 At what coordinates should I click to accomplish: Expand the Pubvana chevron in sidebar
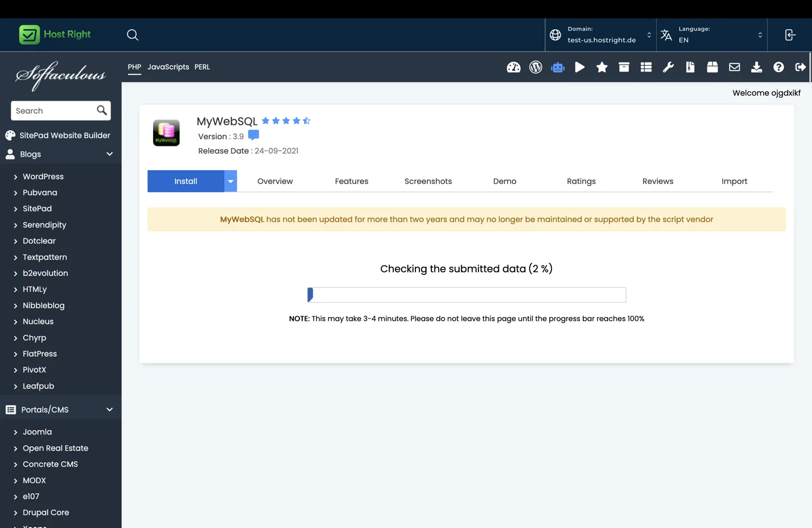coord(15,193)
